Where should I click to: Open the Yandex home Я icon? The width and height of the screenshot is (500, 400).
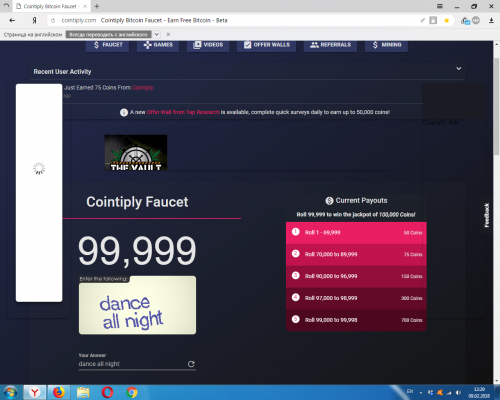click(34, 20)
